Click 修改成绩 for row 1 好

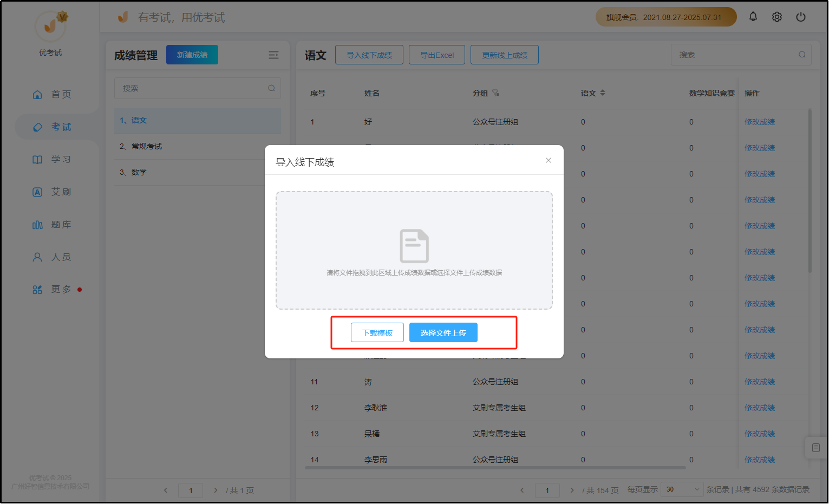coord(760,122)
